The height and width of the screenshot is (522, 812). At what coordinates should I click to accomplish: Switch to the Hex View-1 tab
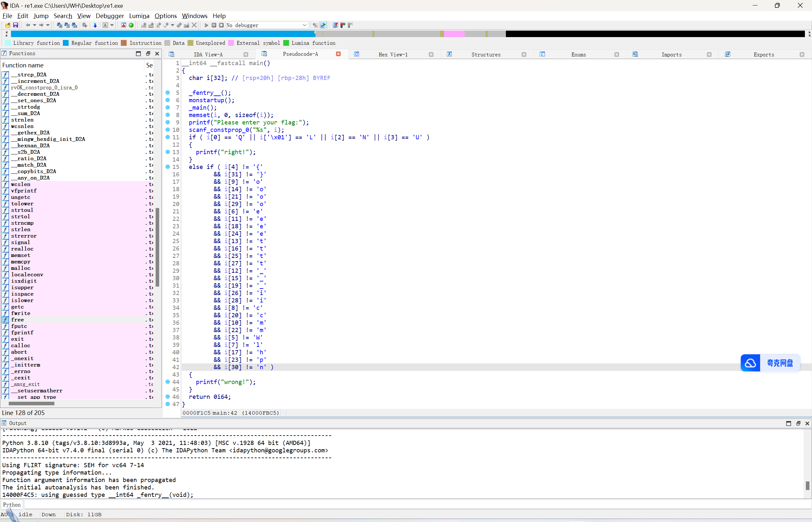[x=393, y=54]
